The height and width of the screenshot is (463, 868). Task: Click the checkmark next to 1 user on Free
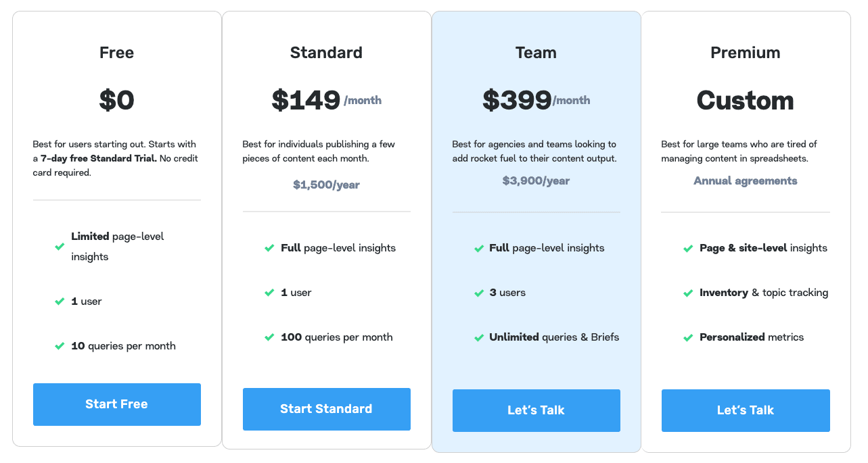[60, 301]
